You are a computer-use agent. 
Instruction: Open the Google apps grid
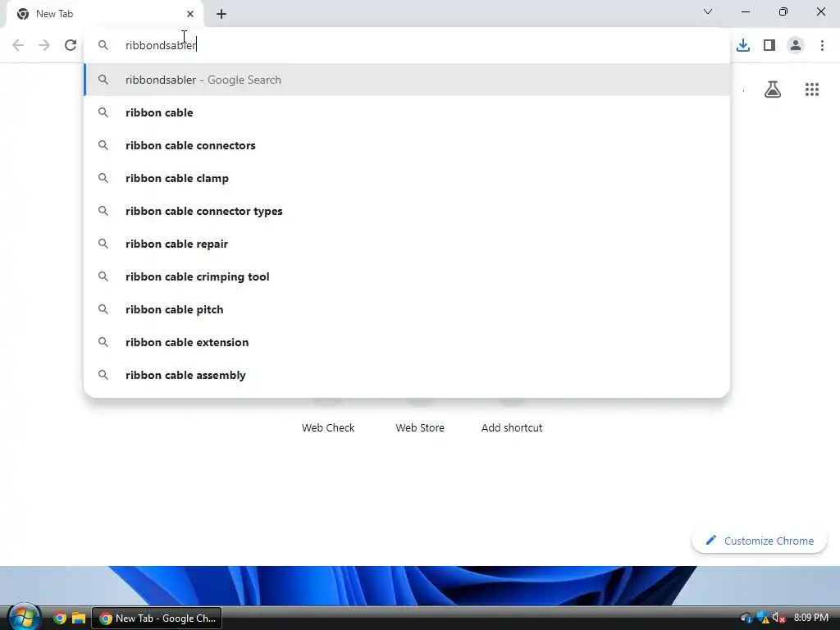(812, 89)
